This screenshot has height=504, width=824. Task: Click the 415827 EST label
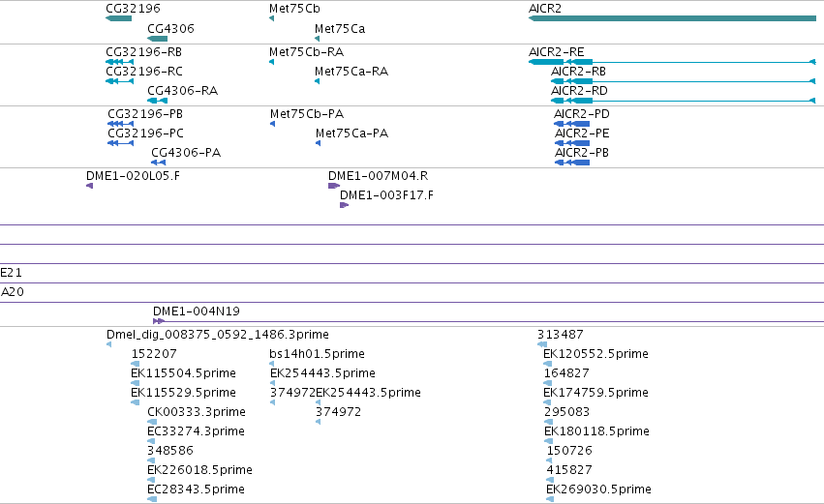pos(569,470)
